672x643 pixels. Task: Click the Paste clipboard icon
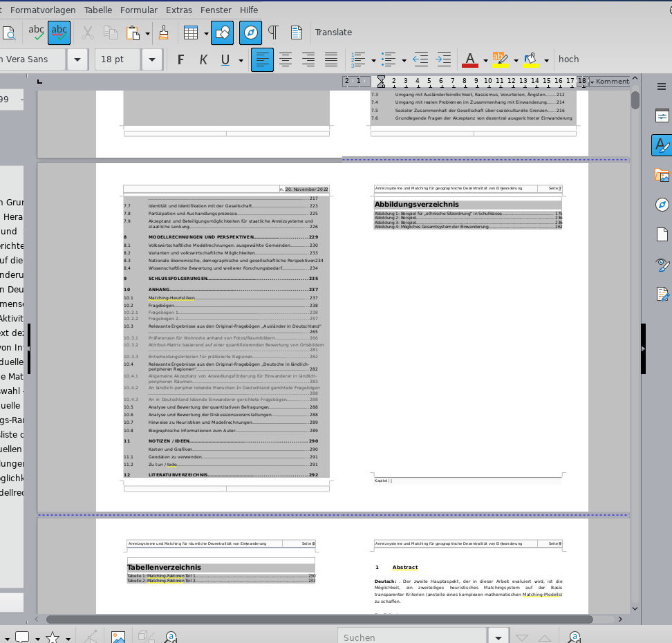133,33
